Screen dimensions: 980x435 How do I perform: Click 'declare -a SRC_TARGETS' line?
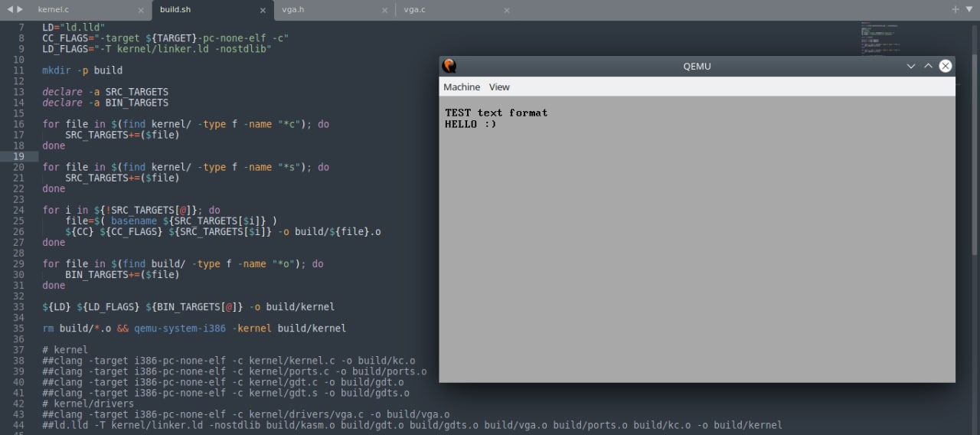(105, 92)
